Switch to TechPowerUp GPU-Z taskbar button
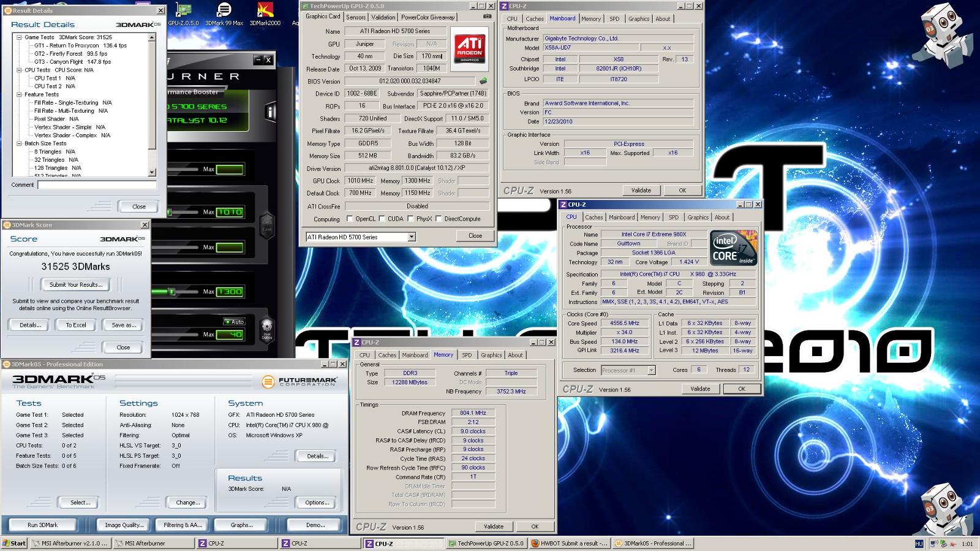 [x=486, y=543]
